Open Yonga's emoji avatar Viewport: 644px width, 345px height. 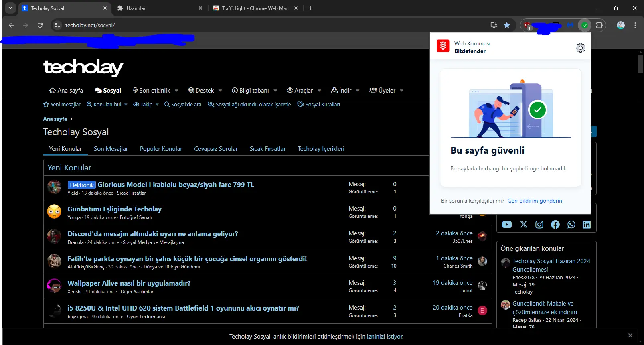click(x=54, y=212)
